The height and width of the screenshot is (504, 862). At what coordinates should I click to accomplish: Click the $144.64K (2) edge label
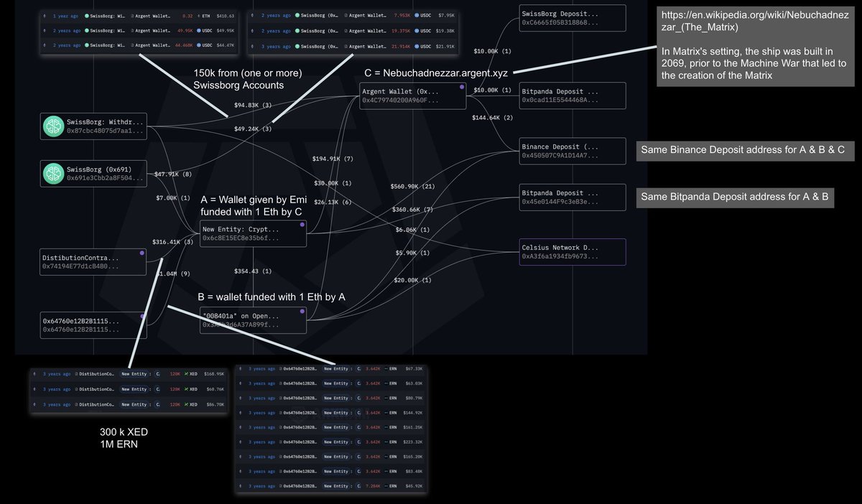coord(493,117)
